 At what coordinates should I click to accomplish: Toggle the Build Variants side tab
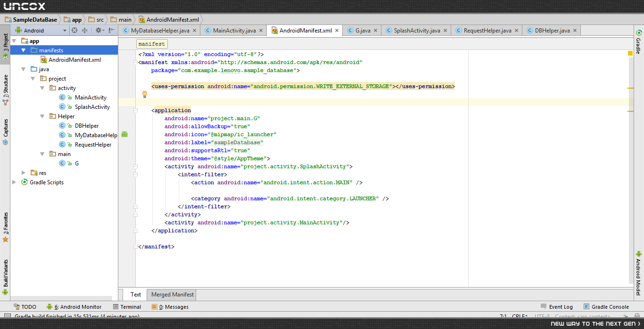click(5, 277)
